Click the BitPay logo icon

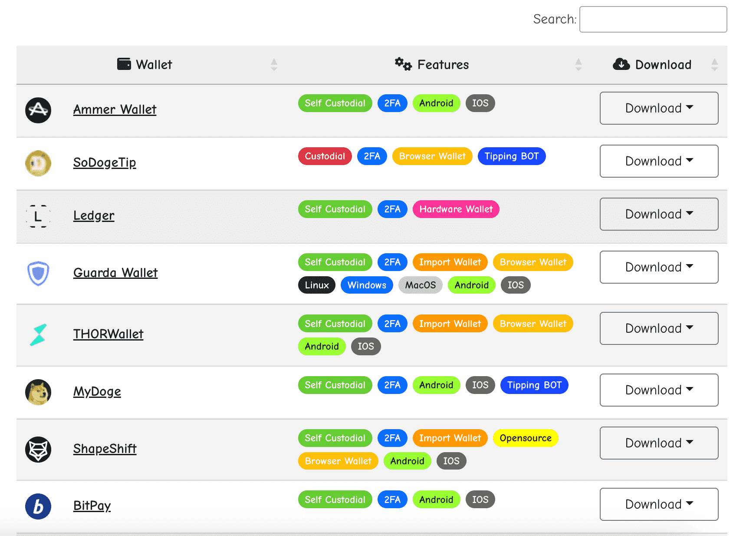click(x=38, y=506)
